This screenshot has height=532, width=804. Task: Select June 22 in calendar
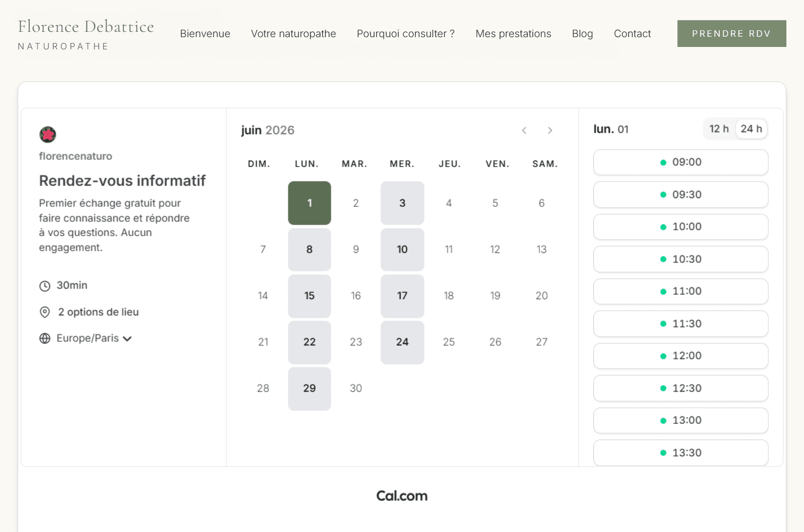310,342
